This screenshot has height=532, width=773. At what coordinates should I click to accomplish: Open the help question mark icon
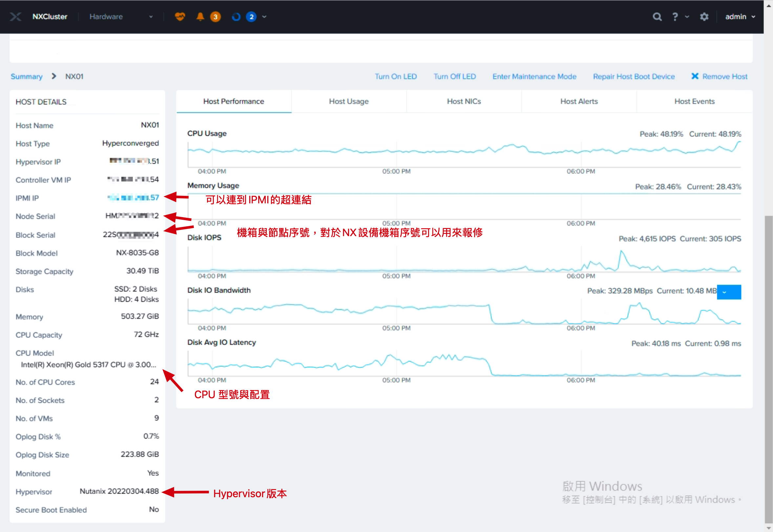tap(675, 17)
